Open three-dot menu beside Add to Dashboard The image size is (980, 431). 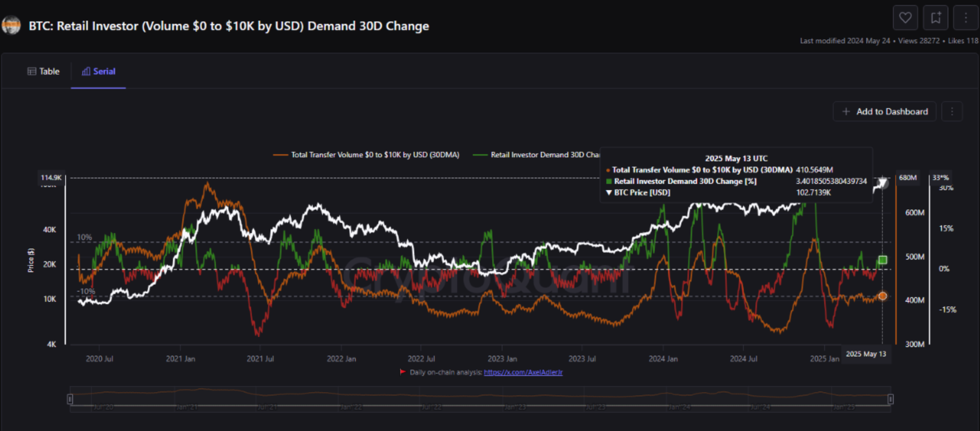pos(952,112)
